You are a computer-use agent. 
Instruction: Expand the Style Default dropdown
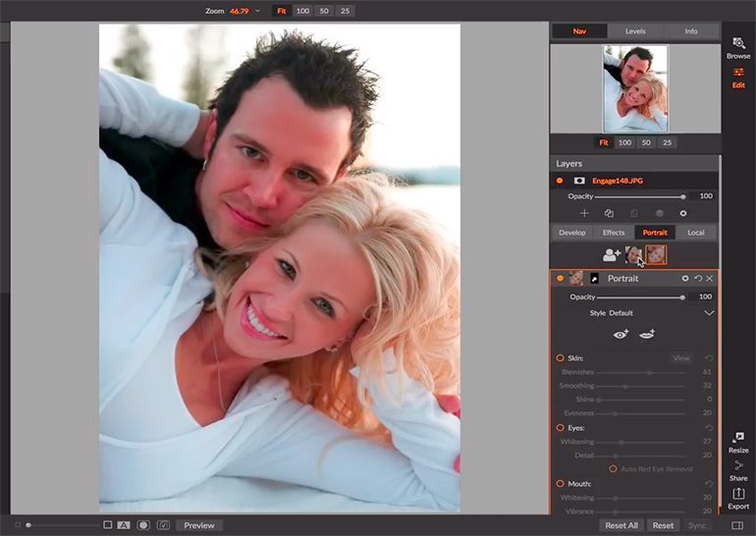[x=709, y=313]
